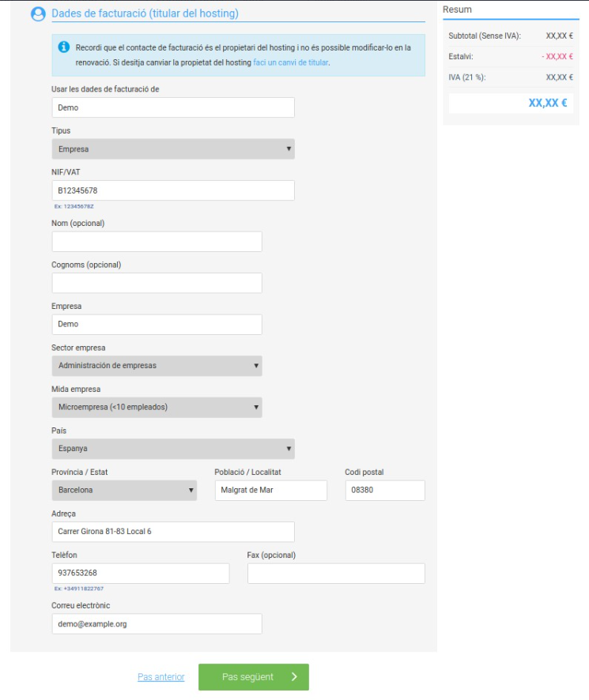Expand the Sector empresa dropdown
Screen dimensions: 589x700
tap(157, 366)
